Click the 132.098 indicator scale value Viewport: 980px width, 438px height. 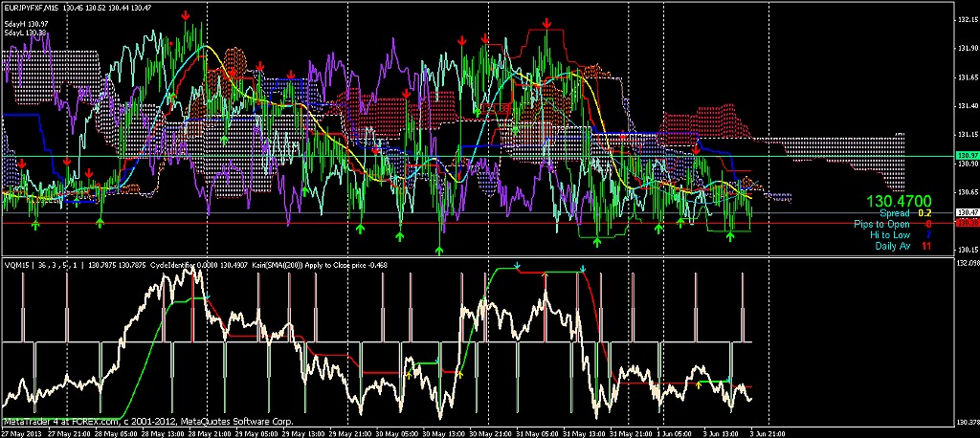coord(967,262)
